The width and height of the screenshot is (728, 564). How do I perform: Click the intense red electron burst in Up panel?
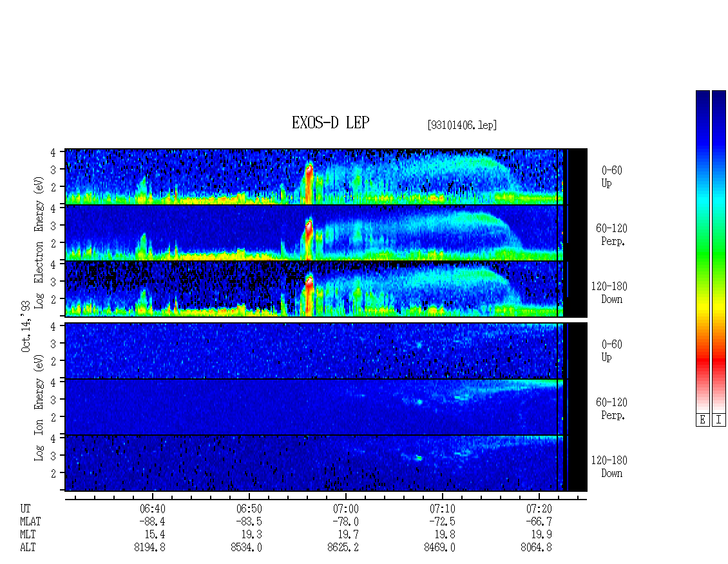(309, 184)
